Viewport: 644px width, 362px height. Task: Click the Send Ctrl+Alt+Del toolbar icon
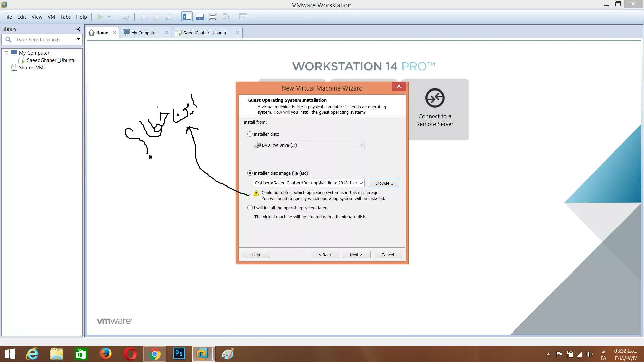click(125, 17)
